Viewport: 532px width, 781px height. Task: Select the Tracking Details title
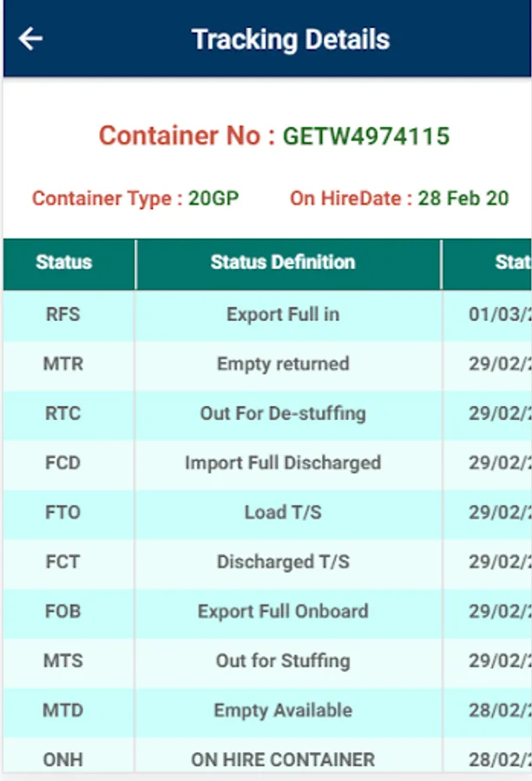click(291, 39)
